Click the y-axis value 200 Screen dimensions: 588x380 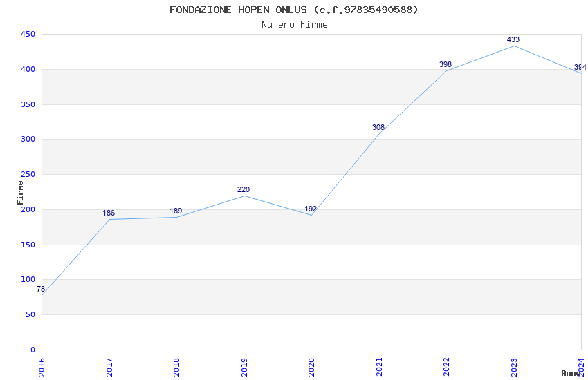(x=28, y=209)
